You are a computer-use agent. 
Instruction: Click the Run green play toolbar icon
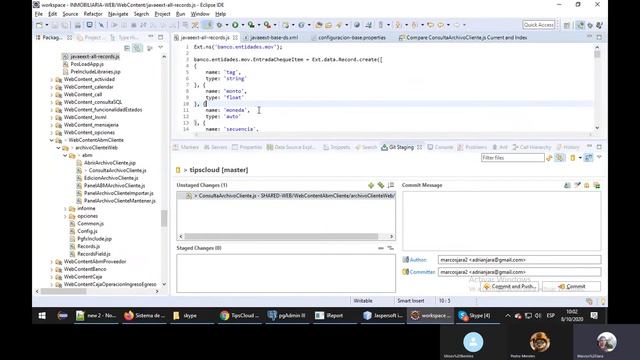pos(235,25)
